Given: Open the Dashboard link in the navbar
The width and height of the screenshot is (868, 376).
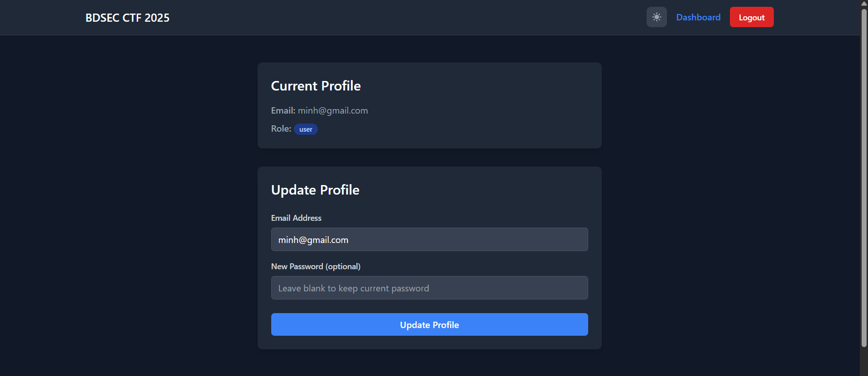Looking at the screenshot, I should (698, 17).
